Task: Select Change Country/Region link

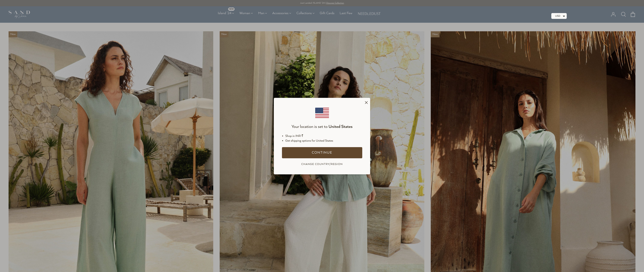Action: tap(322, 164)
